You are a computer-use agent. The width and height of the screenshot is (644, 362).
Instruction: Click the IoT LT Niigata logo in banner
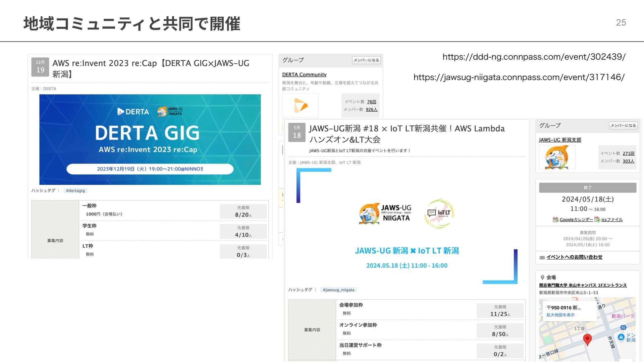[439, 213]
